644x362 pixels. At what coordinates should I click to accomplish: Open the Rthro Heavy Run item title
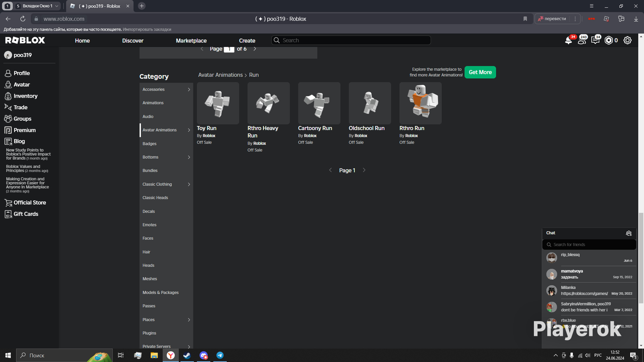(x=263, y=132)
